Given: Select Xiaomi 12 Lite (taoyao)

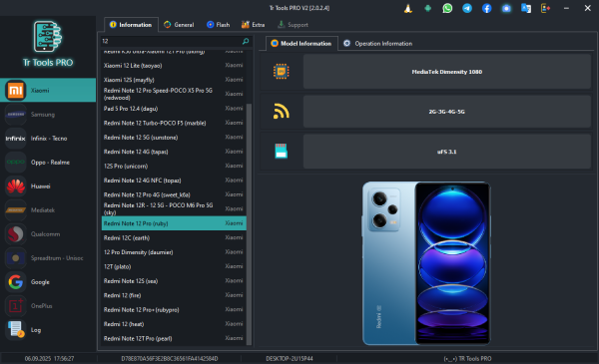Looking at the screenshot, I should coord(174,65).
